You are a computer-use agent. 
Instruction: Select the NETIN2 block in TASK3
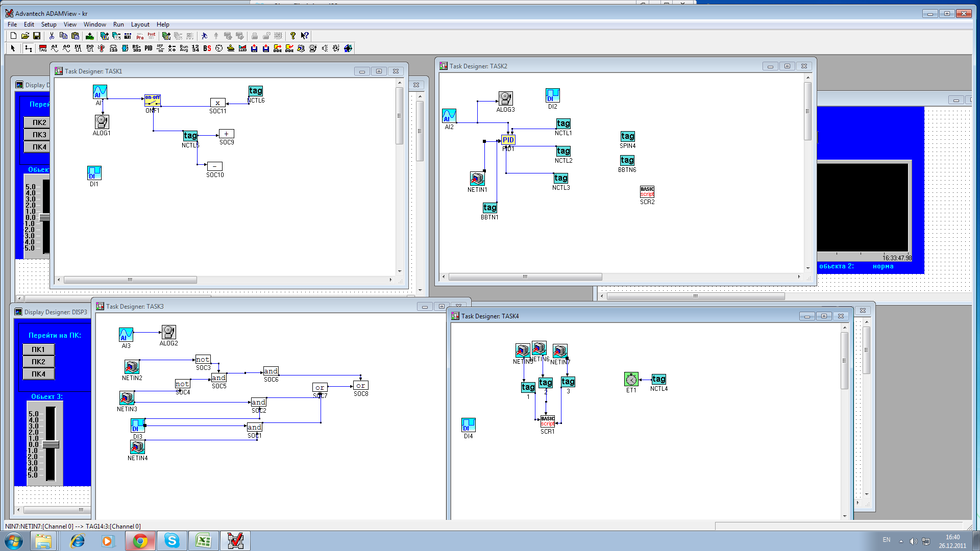(x=132, y=367)
